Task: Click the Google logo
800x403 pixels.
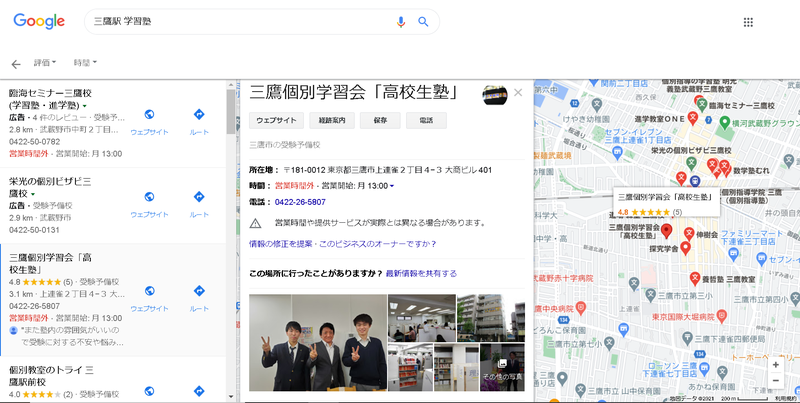Action: coord(39,21)
